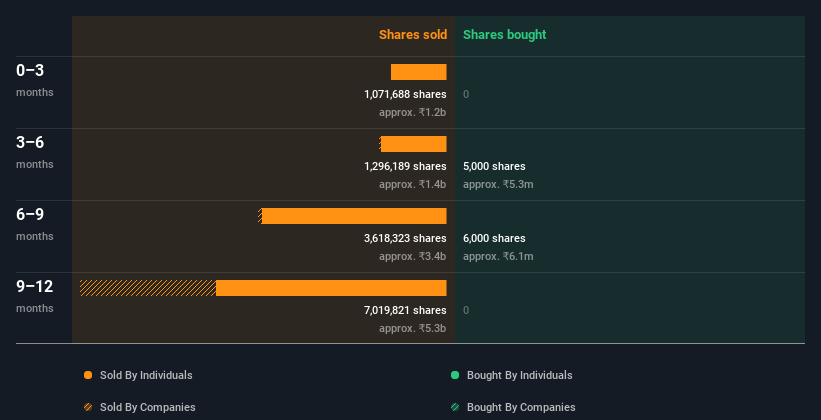821x420 pixels.
Task: Click the green Bought By Individuals legend dot
Action: [455, 375]
